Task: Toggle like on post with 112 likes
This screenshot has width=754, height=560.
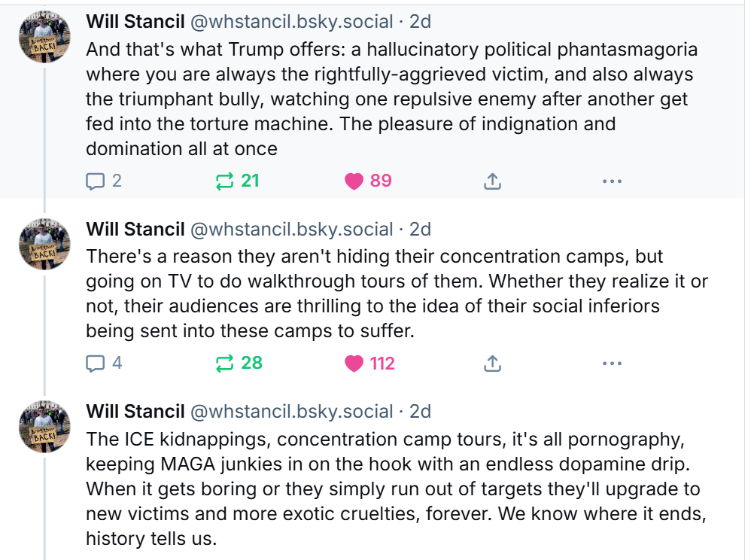Action: point(369,364)
